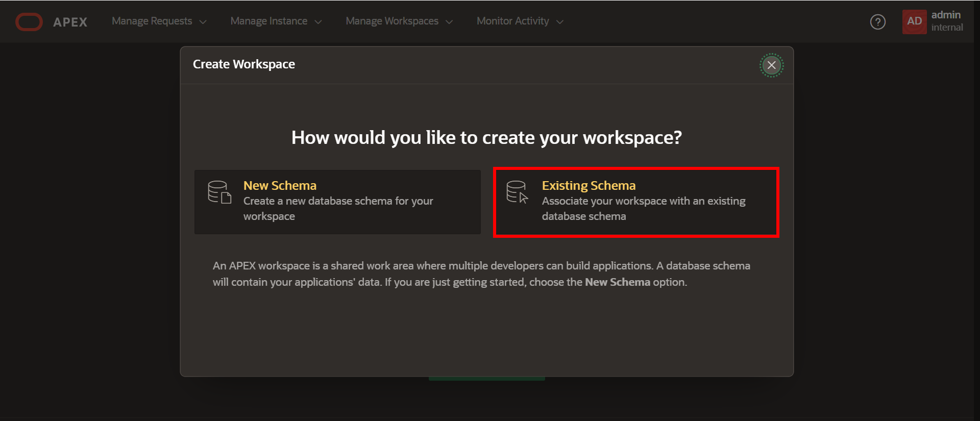This screenshot has width=980, height=421.
Task: Expand the Manage Instance chevron
Action: (x=318, y=22)
